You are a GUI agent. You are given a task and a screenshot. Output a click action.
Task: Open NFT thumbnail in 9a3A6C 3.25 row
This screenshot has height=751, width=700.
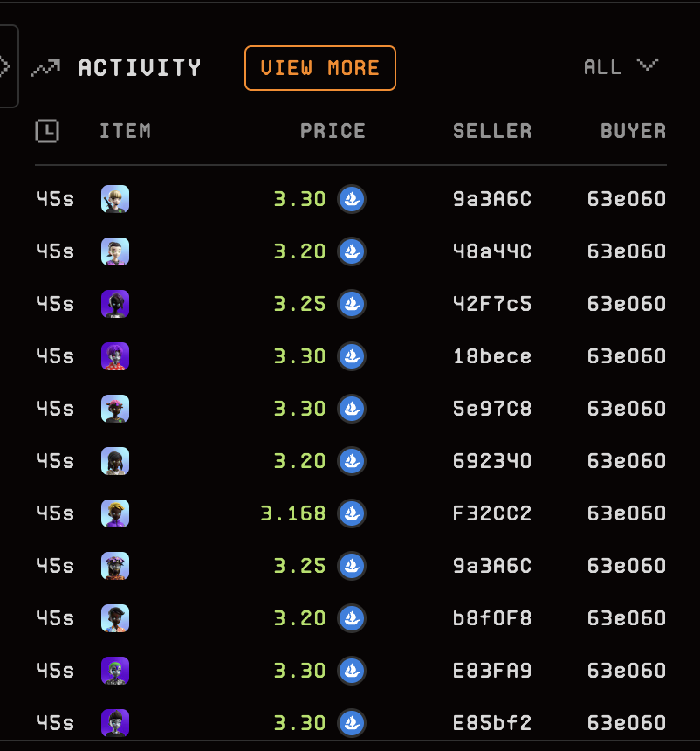coord(115,566)
